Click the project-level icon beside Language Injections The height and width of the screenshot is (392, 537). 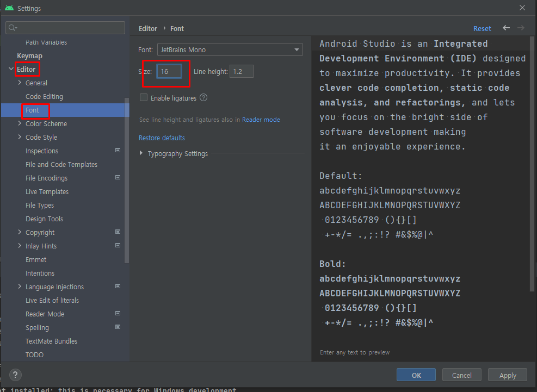pos(118,286)
